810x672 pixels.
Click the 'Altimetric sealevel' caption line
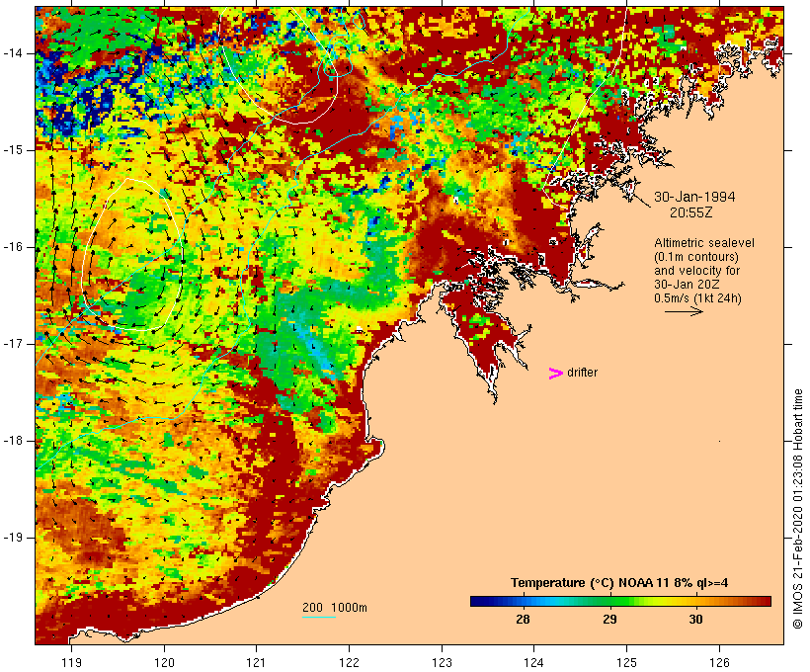pos(704,243)
